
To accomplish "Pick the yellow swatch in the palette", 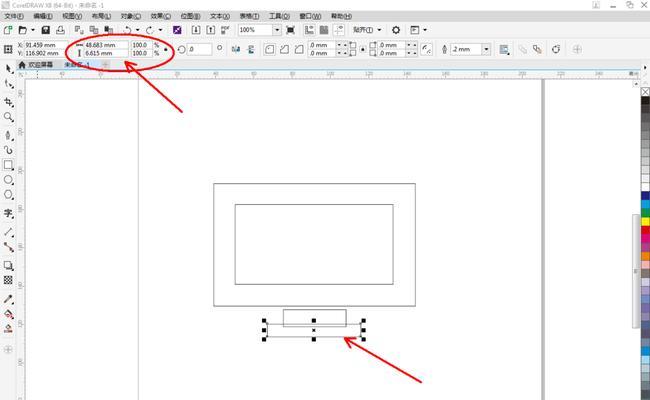I will pyautogui.click(x=645, y=221).
